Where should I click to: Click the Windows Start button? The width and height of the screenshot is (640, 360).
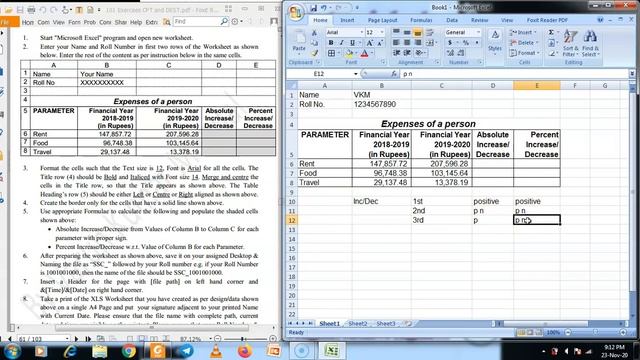[x=12, y=351]
